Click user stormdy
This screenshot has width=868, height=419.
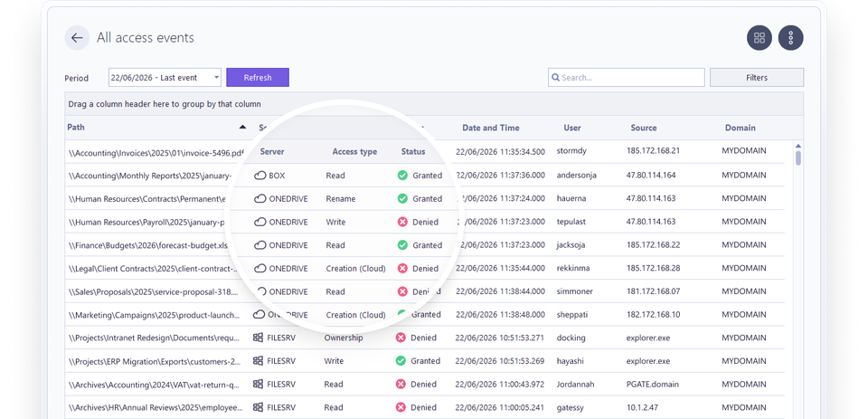click(x=571, y=151)
